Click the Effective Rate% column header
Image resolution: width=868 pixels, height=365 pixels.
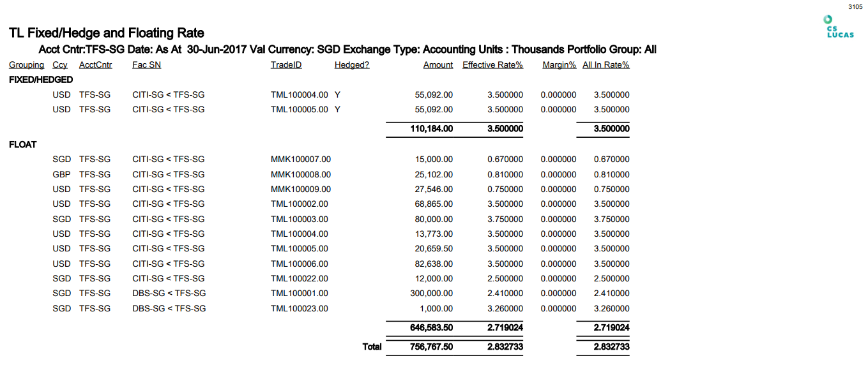tap(492, 65)
